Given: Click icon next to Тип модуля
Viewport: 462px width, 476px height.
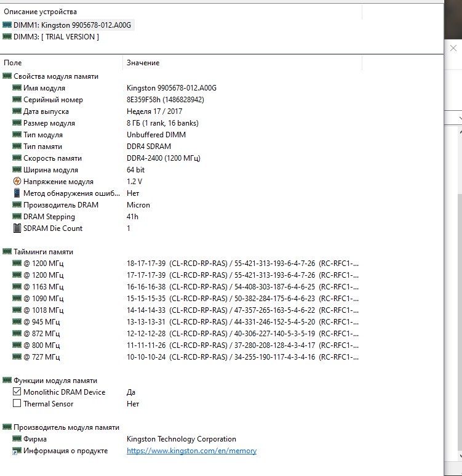Looking at the screenshot, I should tap(17, 134).
